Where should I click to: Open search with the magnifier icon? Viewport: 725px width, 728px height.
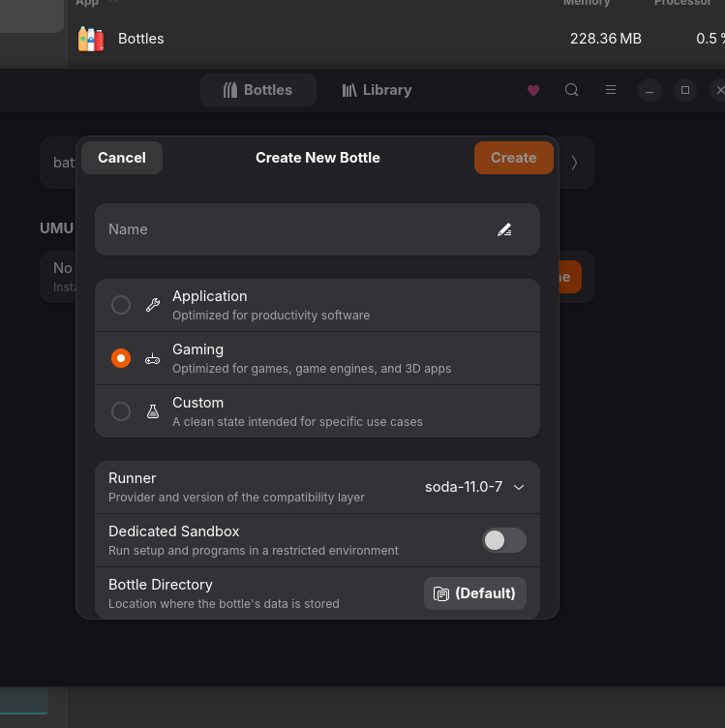(572, 90)
